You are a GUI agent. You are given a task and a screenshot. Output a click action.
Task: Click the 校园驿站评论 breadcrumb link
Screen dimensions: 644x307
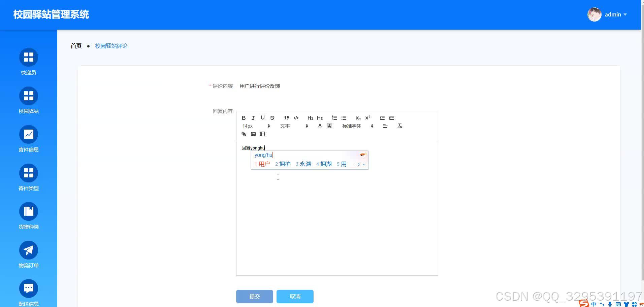[x=111, y=46]
